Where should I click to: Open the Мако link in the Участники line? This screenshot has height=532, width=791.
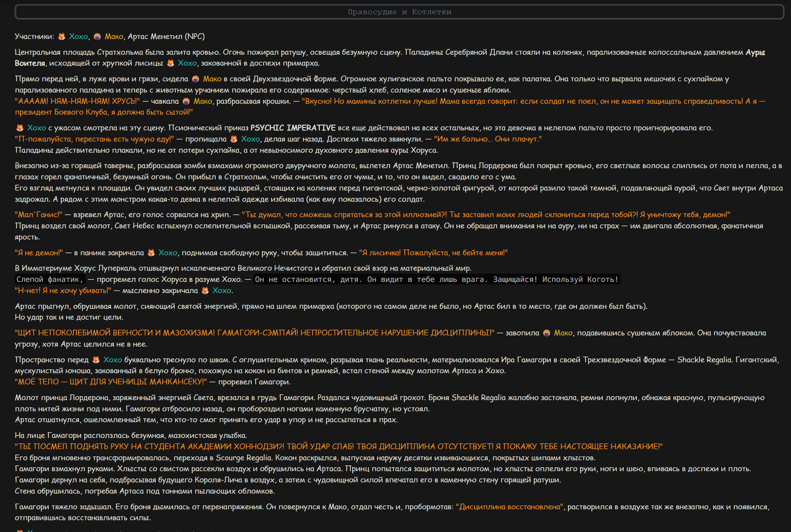114,36
